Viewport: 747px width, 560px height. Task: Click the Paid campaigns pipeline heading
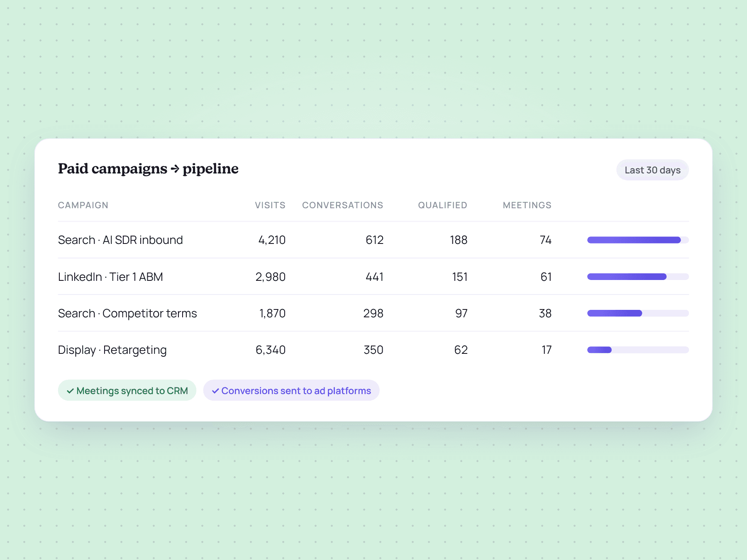click(x=148, y=169)
